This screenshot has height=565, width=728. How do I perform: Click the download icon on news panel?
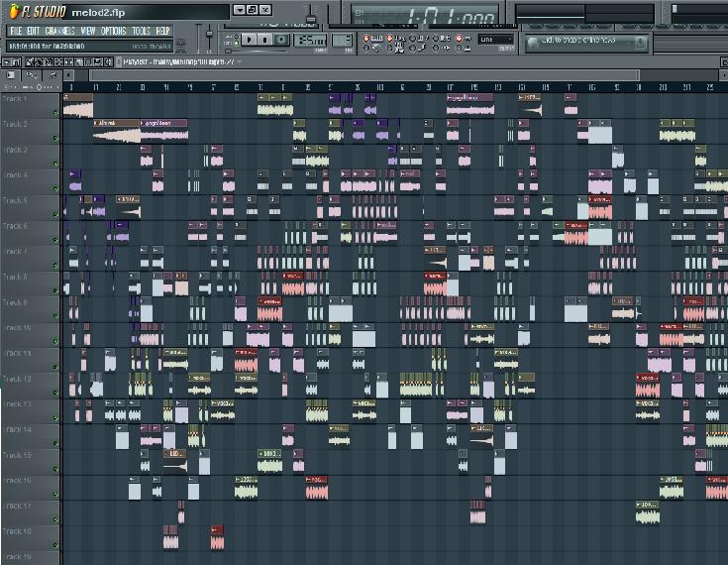click(x=639, y=42)
